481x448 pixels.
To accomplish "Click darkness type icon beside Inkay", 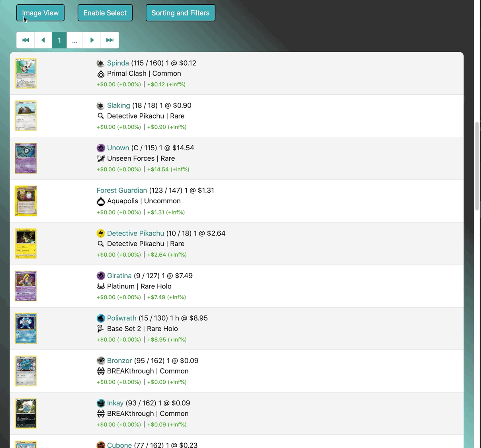I will pyautogui.click(x=101, y=403).
